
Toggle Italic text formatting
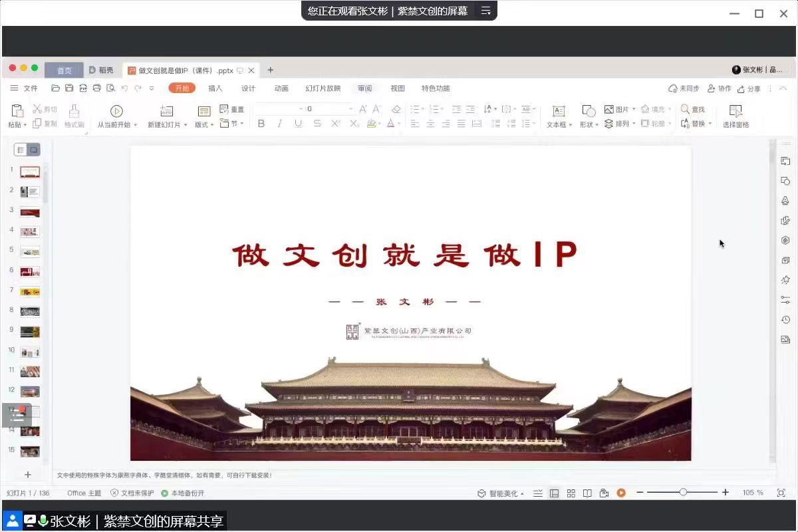tap(279, 124)
